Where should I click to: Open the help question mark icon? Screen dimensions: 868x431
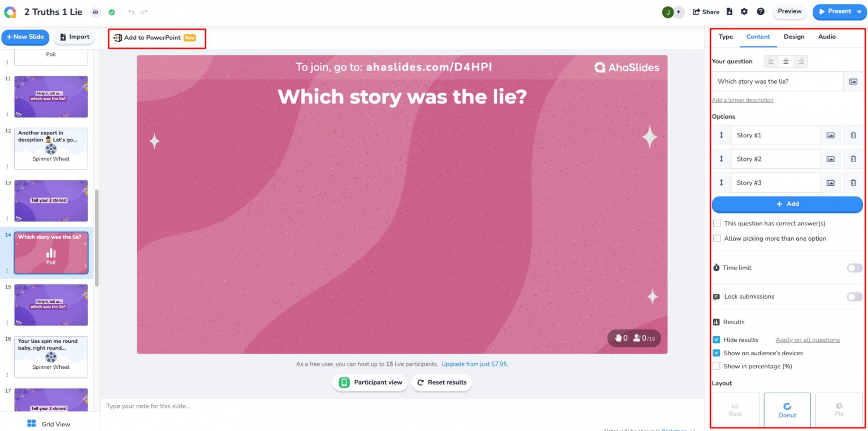coord(761,12)
